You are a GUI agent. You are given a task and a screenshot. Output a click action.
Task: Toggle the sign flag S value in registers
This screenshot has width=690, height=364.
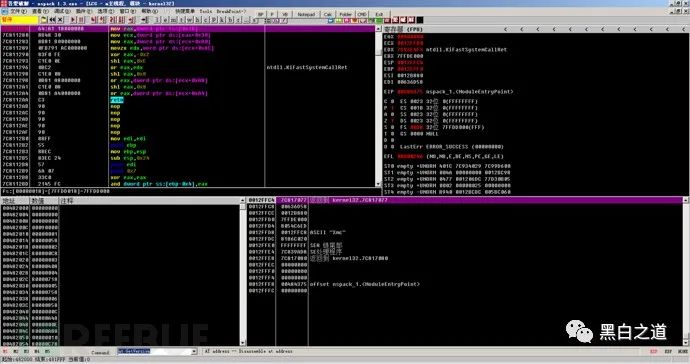pyautogui.click(x=393, y=127)
